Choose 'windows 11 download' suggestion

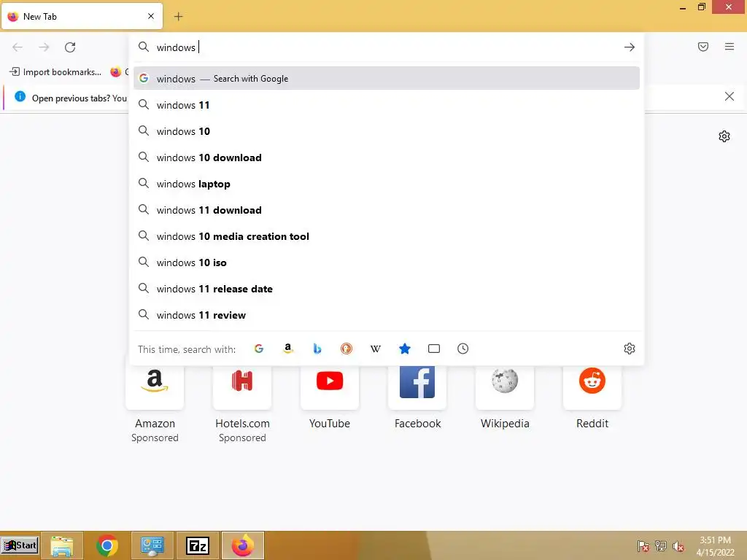pos(387,210)
